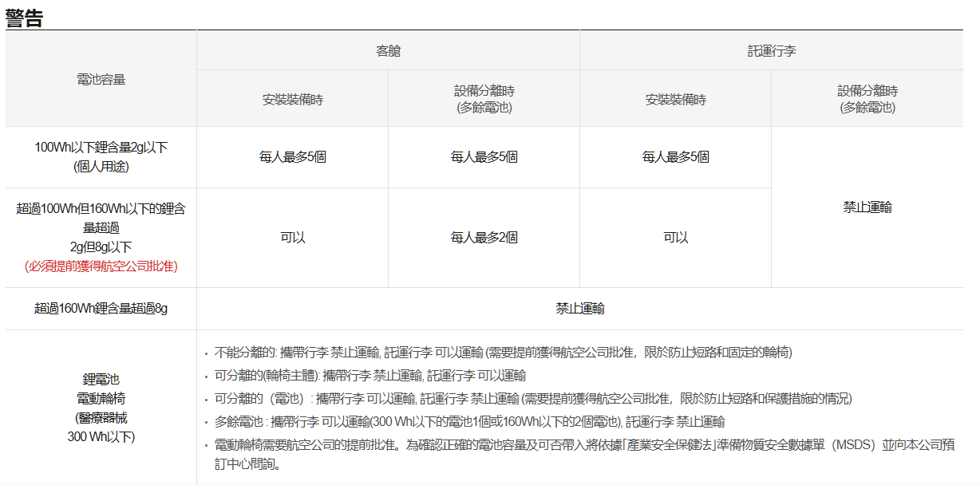Click 每人最多5個 in the 客艙 安裝裝備時 column
Image resolution: width=980 pixels, height=485 pixels.
293,157
